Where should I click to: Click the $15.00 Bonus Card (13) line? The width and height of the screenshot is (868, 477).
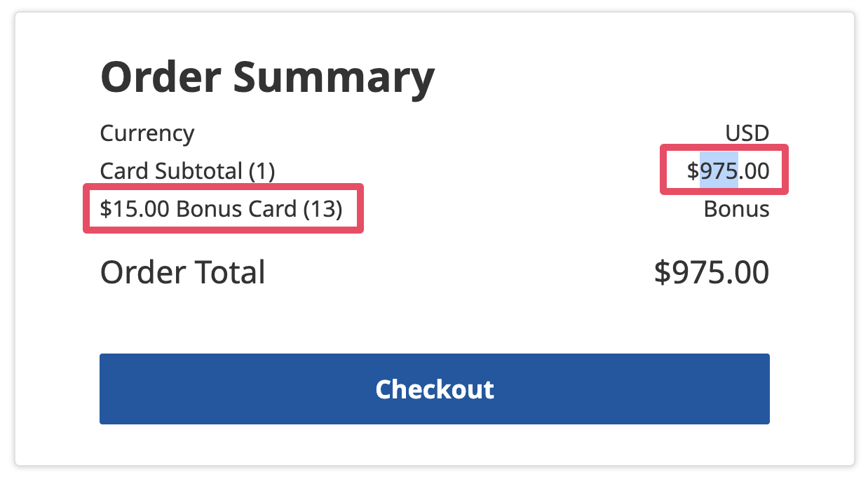click(221, 209)
